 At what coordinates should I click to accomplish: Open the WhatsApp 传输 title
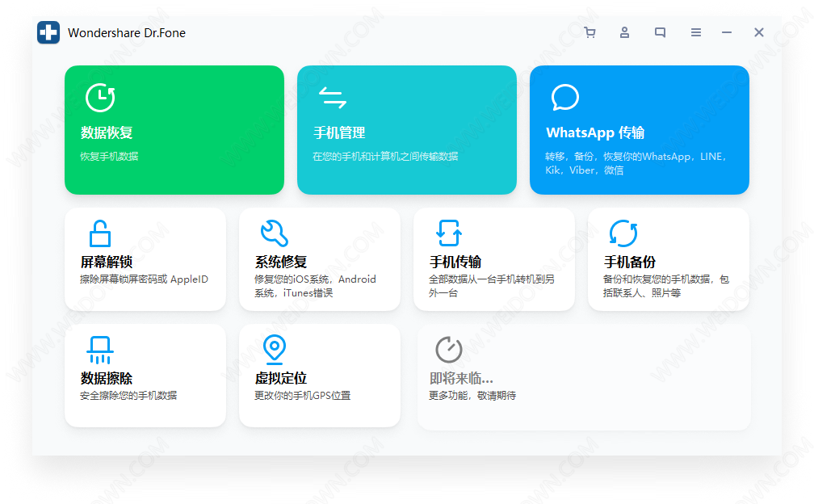595,133
